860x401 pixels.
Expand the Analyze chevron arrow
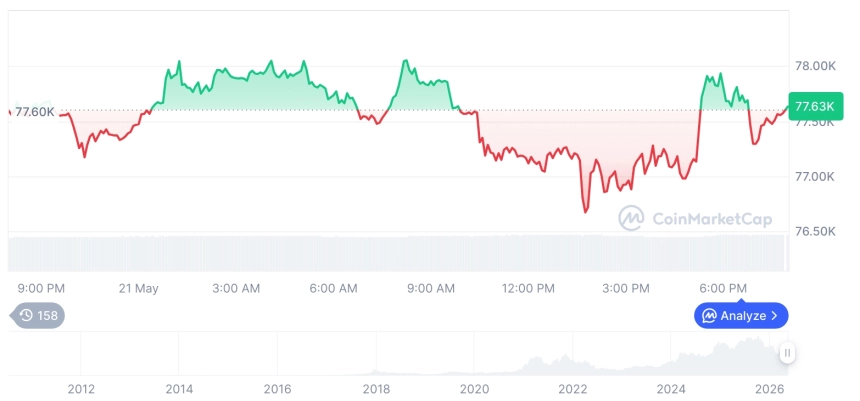pos(774,316)
